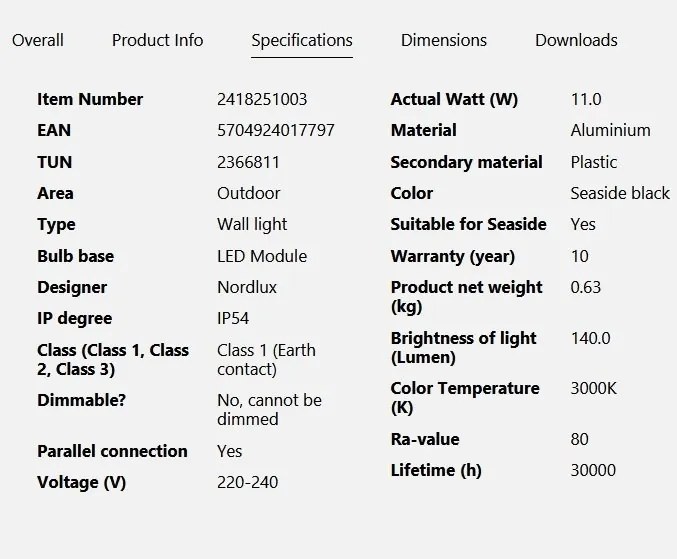Image resolution: width=677 pixels, height=559 pixels.
Task: Select the Specifications tab
Action: [302, 41]
